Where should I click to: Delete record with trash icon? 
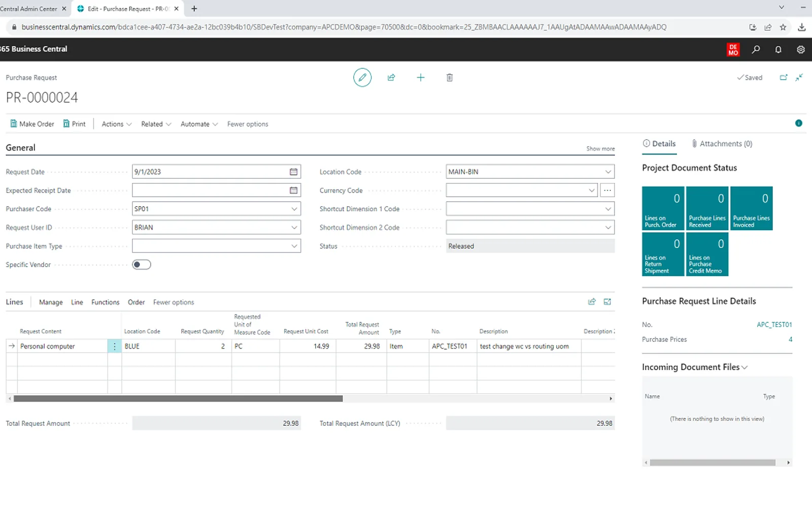point(449,77)
